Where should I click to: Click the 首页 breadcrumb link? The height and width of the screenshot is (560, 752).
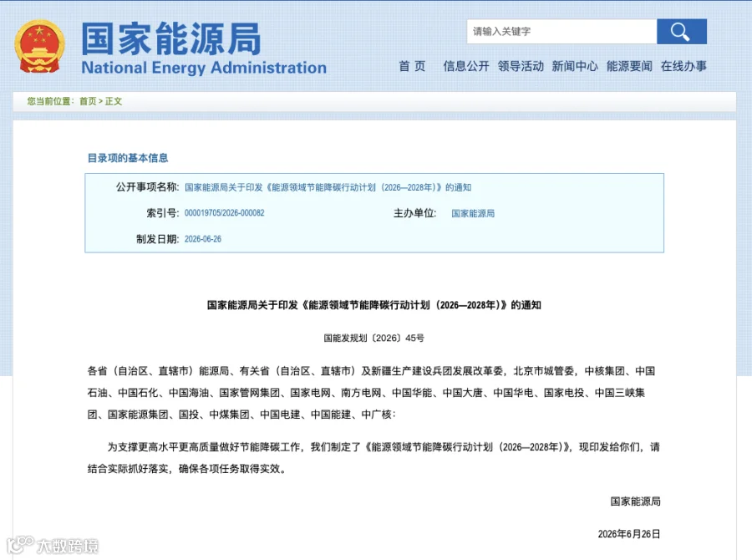point(88,101)
